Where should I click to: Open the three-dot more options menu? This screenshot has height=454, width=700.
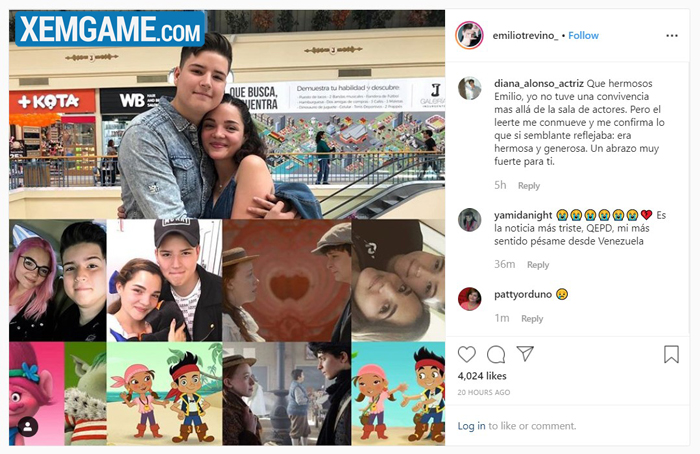pyautogui.click(x=671, y=36)
